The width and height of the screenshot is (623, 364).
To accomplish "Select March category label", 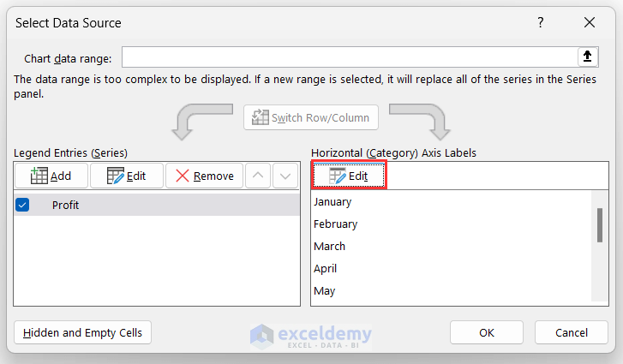I will 330,247.
